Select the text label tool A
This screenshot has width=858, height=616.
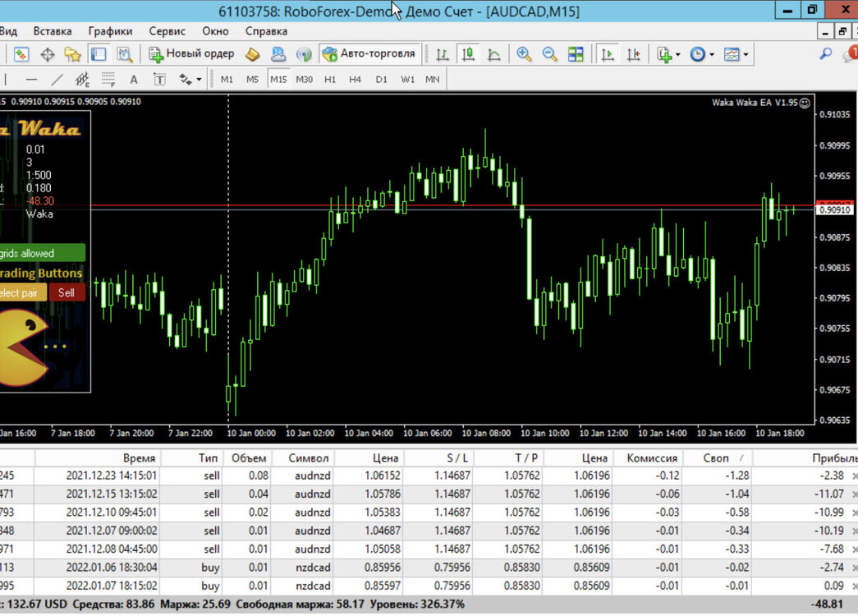134,80
